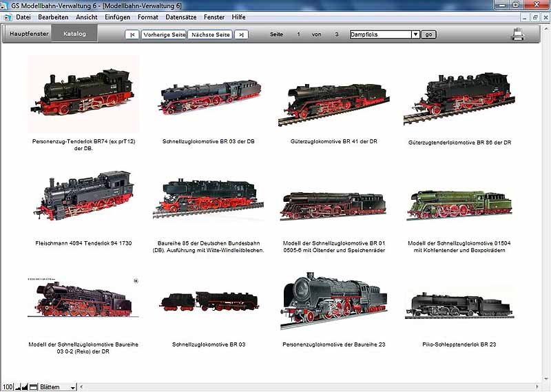Viewport: 551px width, 392px height.
Task: Go to Vorherige Seite
Action: (164, 34)
